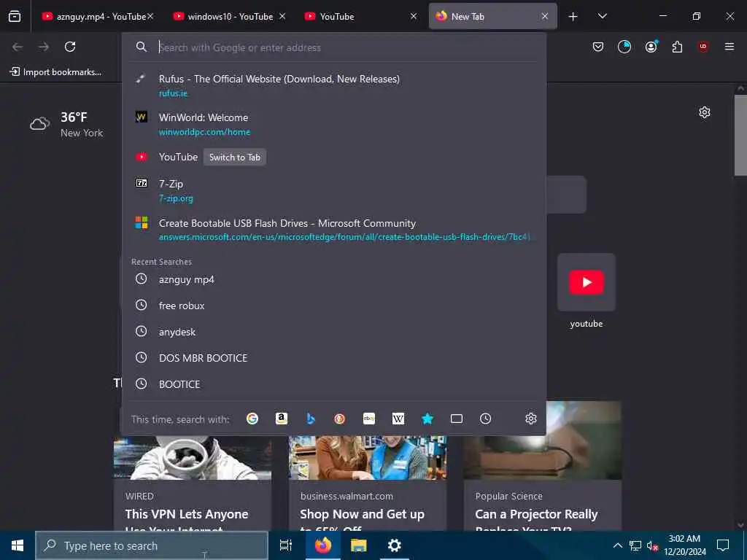The image size is (747, 560).
Task: Go back to the previous page
Action: [x=18, y=47]
